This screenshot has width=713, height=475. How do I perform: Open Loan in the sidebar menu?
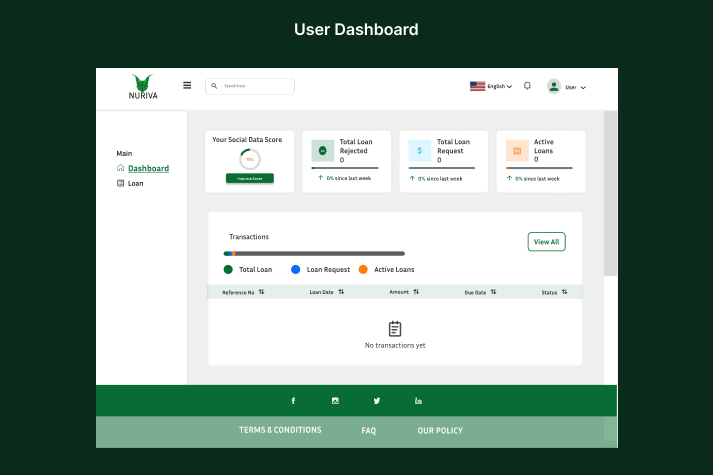pyautogui.click(x=135, y=184)
